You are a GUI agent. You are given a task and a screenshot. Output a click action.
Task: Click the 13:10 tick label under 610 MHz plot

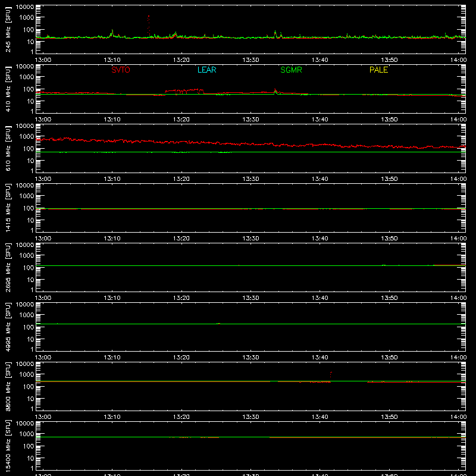pyautogui.click(x=112, y=179)
